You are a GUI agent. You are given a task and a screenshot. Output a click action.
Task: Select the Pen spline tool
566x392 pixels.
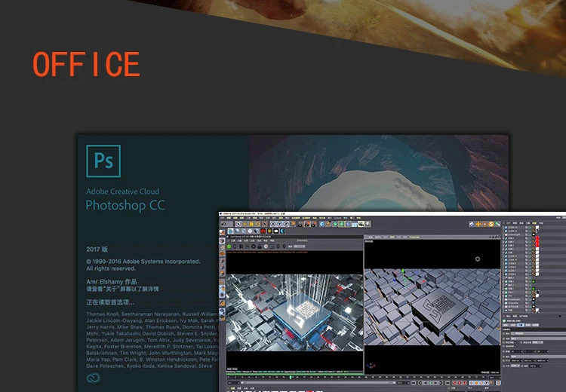[x=328, y=224]
